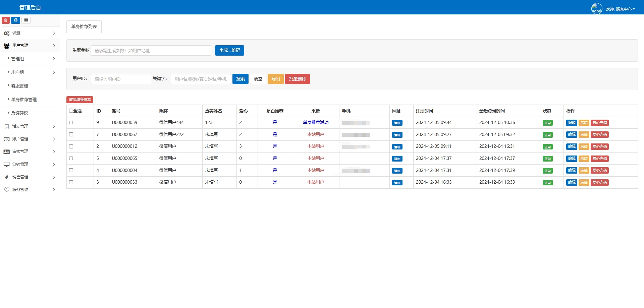Click the admin avatar in header
This screenshot has width=644, height=308.
coord(596,9)
